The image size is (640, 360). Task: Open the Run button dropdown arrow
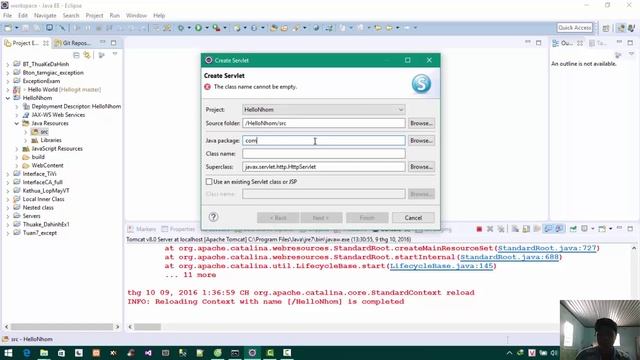(x=207, y=28)
